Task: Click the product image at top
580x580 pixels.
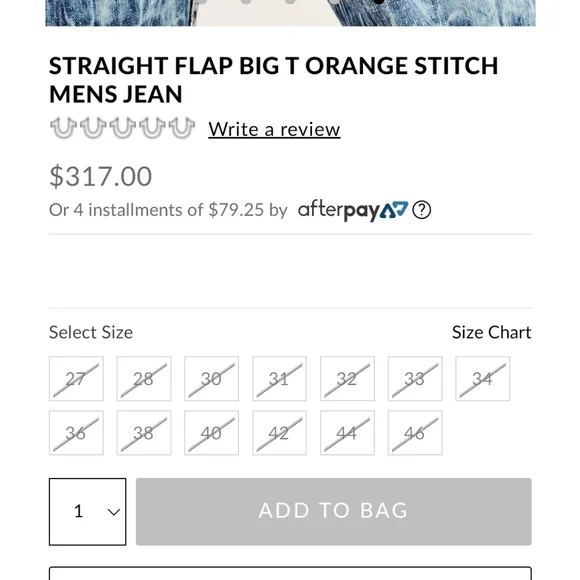Action: [290, 13]
